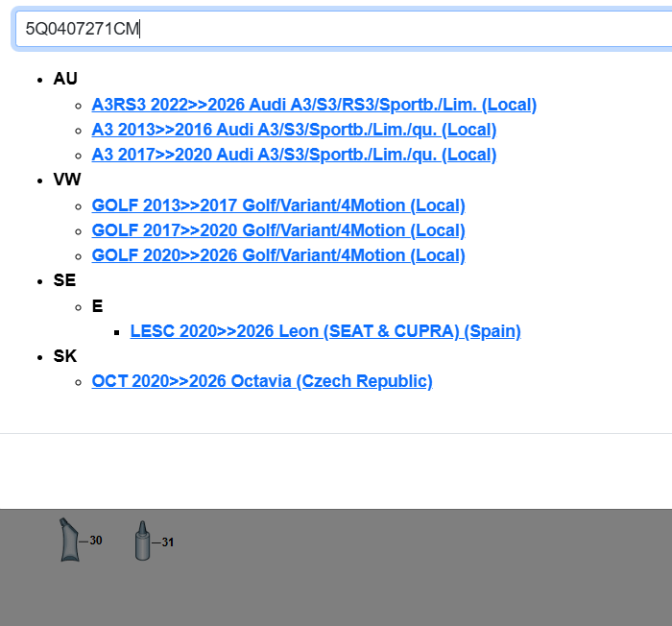The width and height of the screenshot is (672, 626).
Task: Open OCT 2020>>2026 Octavia (Czech Republic) link
Action: 262,381
